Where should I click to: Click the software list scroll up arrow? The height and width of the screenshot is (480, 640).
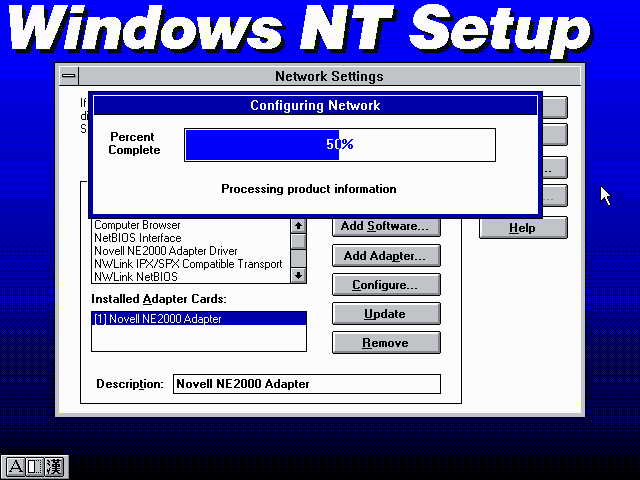298,225
